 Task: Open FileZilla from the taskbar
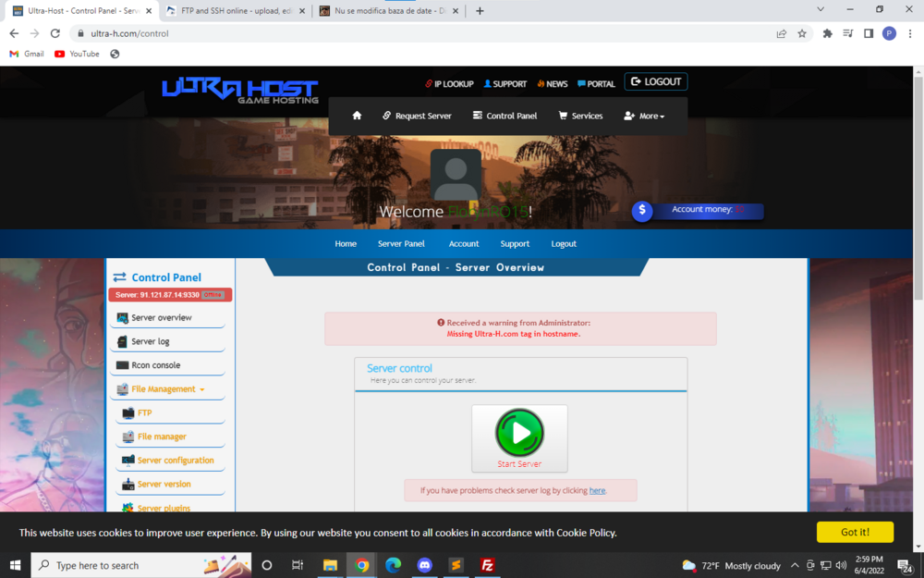pyautogui.click(x=487, y=565)
